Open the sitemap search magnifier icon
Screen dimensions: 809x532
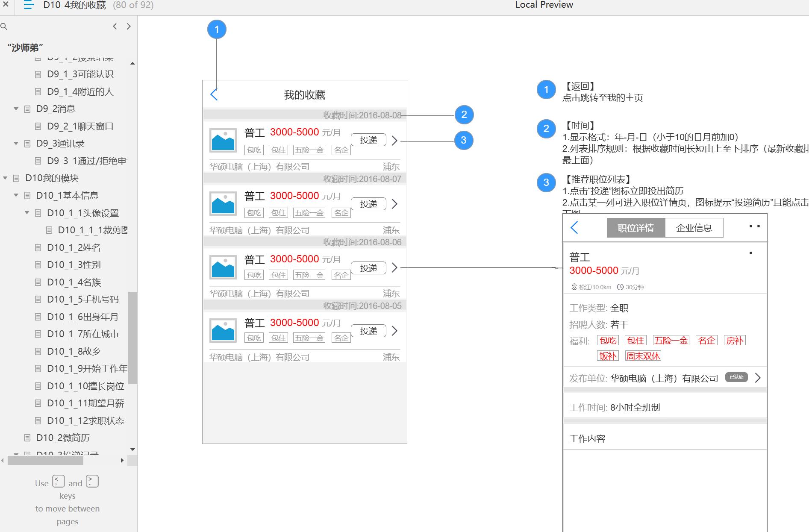4,26
